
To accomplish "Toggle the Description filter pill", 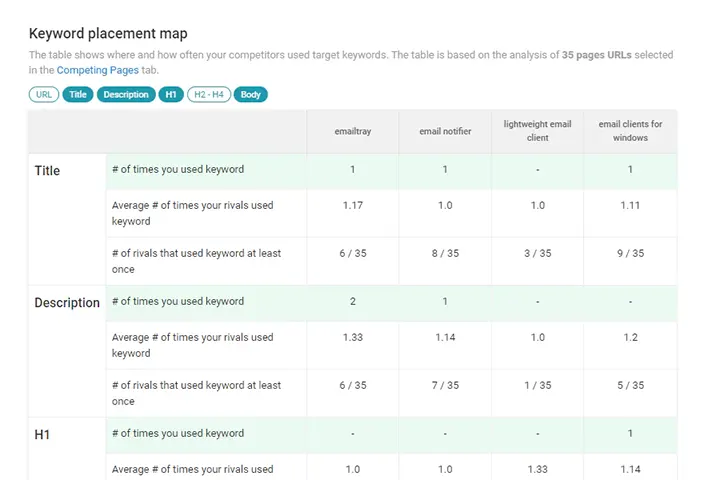I will click(x=126, y=95).
